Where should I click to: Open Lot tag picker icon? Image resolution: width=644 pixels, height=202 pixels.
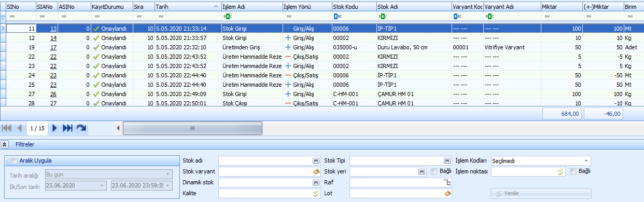447,193
